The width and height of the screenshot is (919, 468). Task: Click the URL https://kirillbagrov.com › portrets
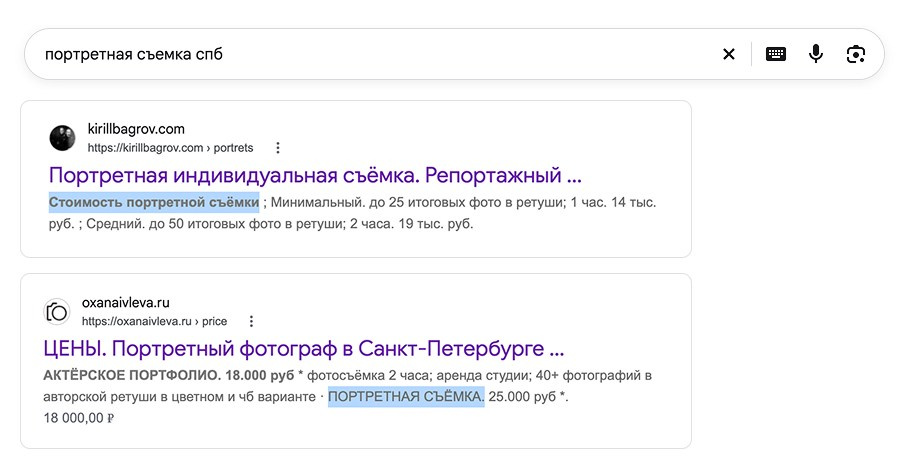point(170,148)
